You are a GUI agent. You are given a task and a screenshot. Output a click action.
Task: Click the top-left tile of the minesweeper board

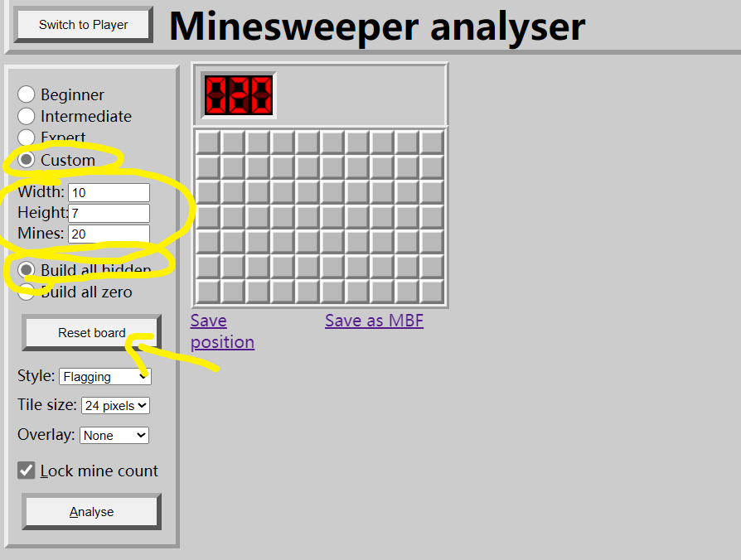tap(207, 142)
